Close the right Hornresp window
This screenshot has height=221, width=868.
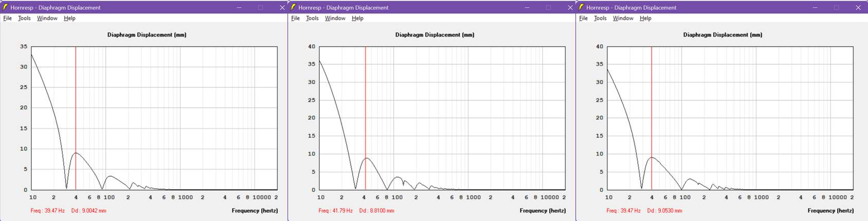(858, 7)
